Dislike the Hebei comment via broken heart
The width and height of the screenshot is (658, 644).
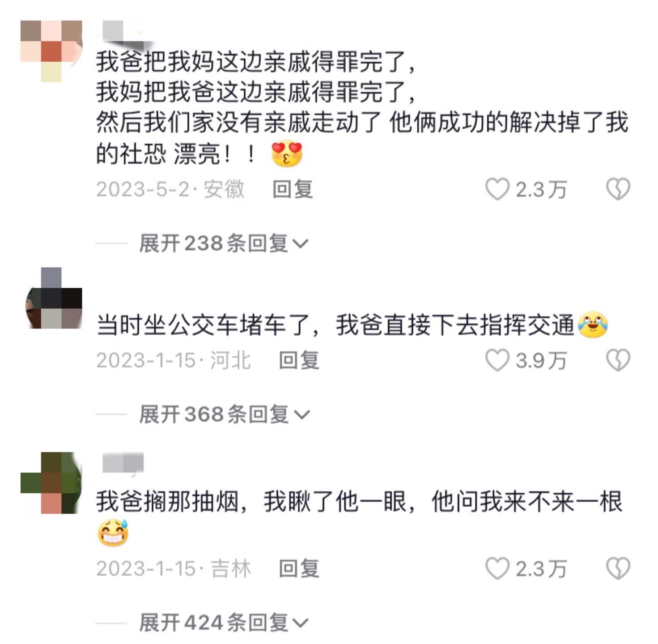click(618, 360)
